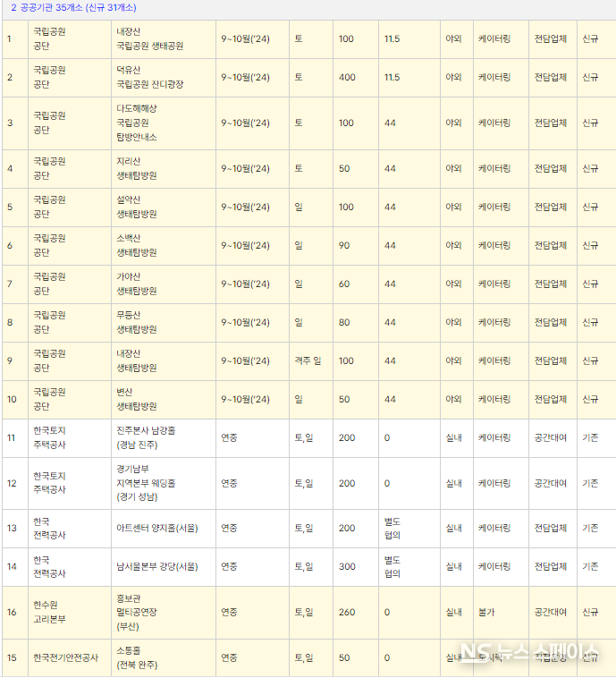Image resolution: width=616 pixels, height=678 pixels.
Task: Select '신규' in the 다도해해상 국립공원 row
Action: point(590,123)
